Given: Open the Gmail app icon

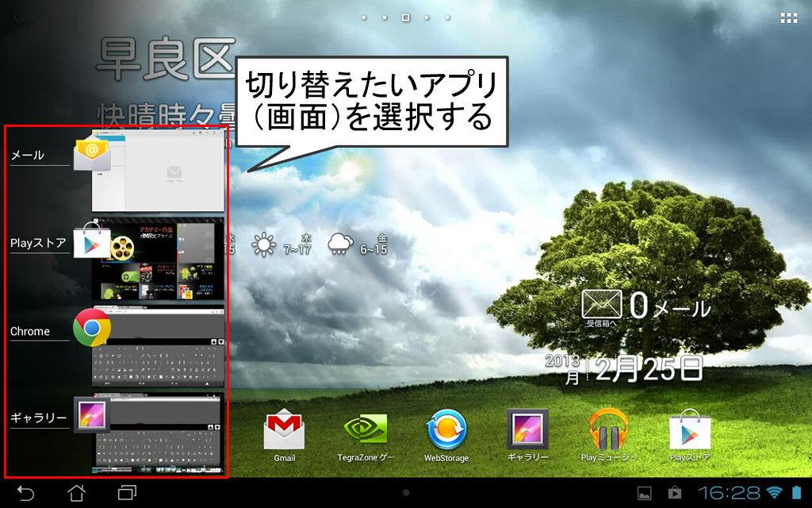Looking at the screenshot, I should [284, 431].
